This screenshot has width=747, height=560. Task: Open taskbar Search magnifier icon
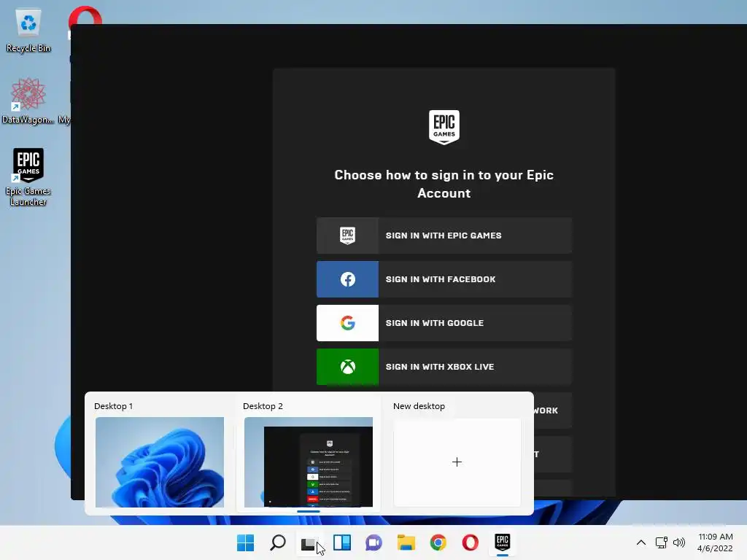(x=278, y=542)
